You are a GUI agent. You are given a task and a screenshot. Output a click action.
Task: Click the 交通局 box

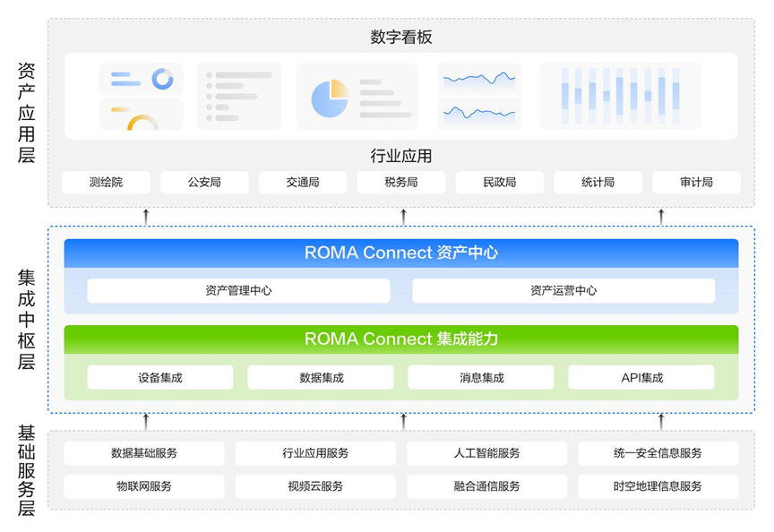[x=303, y=182]
